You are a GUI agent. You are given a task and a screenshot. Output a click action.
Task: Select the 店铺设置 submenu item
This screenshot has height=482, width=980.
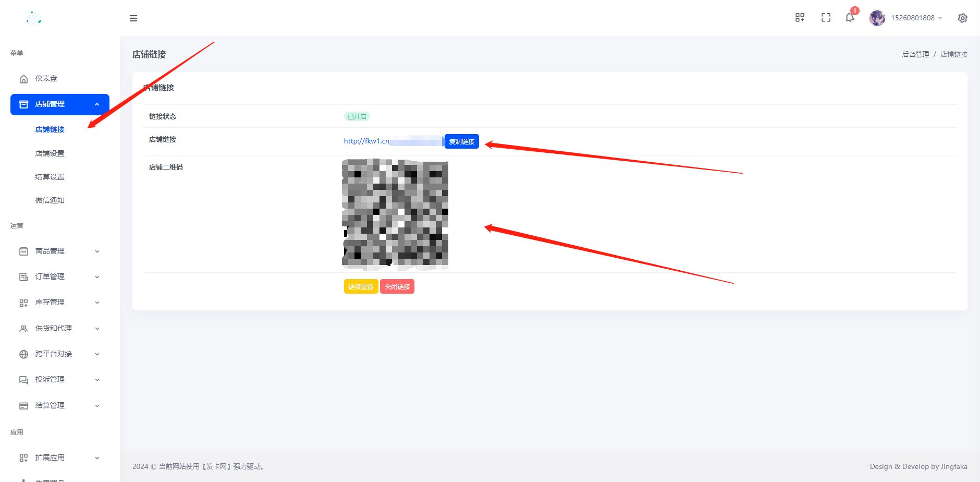coord(50,153)
